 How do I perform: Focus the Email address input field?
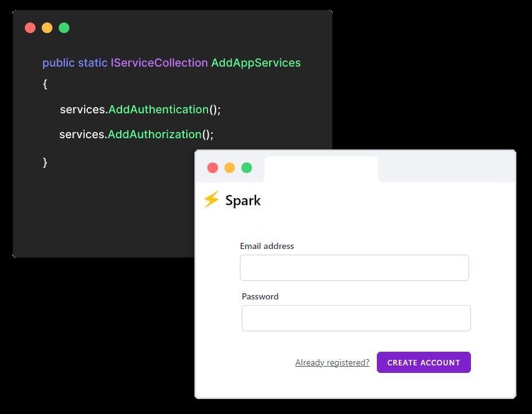354,268
